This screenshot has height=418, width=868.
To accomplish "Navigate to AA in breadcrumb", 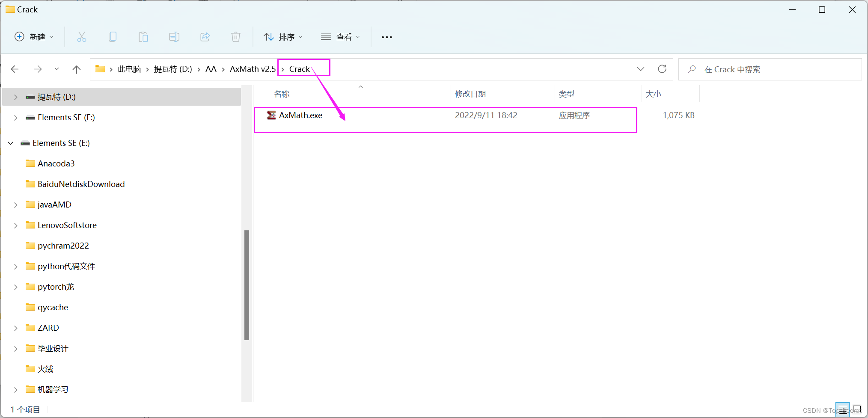I will point(211,69).
